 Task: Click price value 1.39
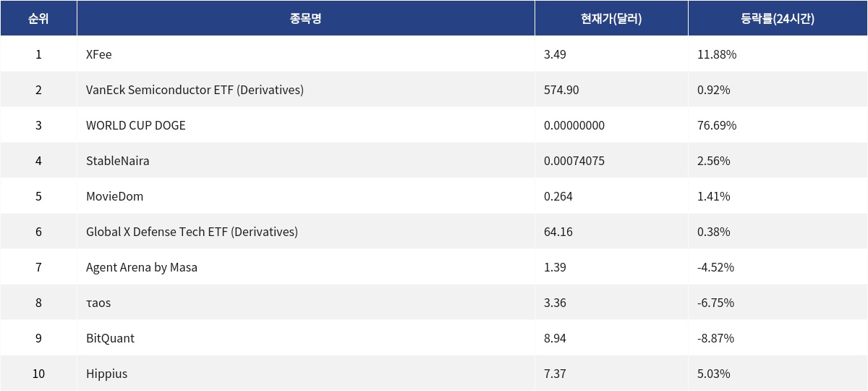(555, 267)
